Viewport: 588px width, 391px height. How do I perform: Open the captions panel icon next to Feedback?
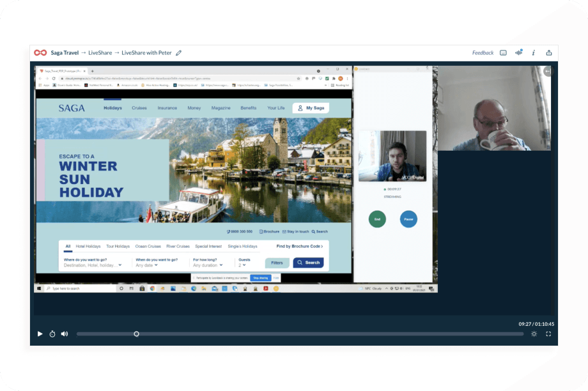point(503,53)
